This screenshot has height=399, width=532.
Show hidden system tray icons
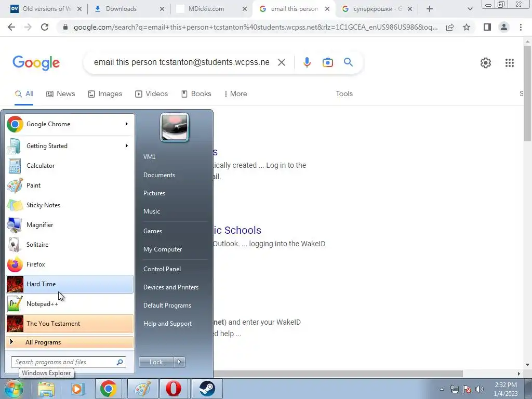click(x=442, y=390)
